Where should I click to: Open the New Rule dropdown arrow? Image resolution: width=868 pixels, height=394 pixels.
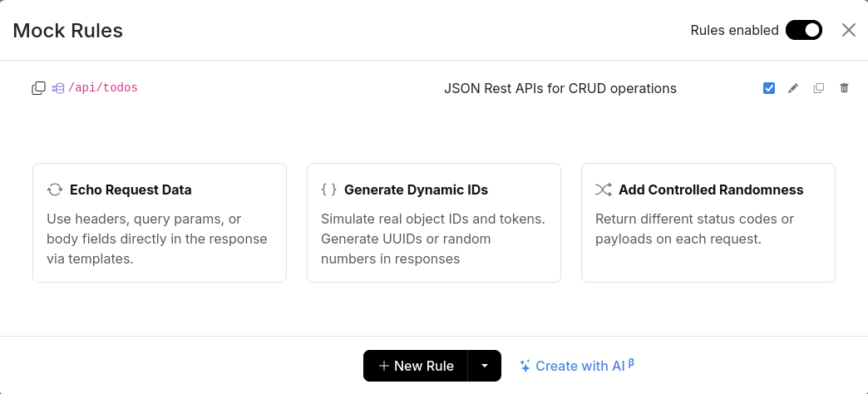coord(485,366)
